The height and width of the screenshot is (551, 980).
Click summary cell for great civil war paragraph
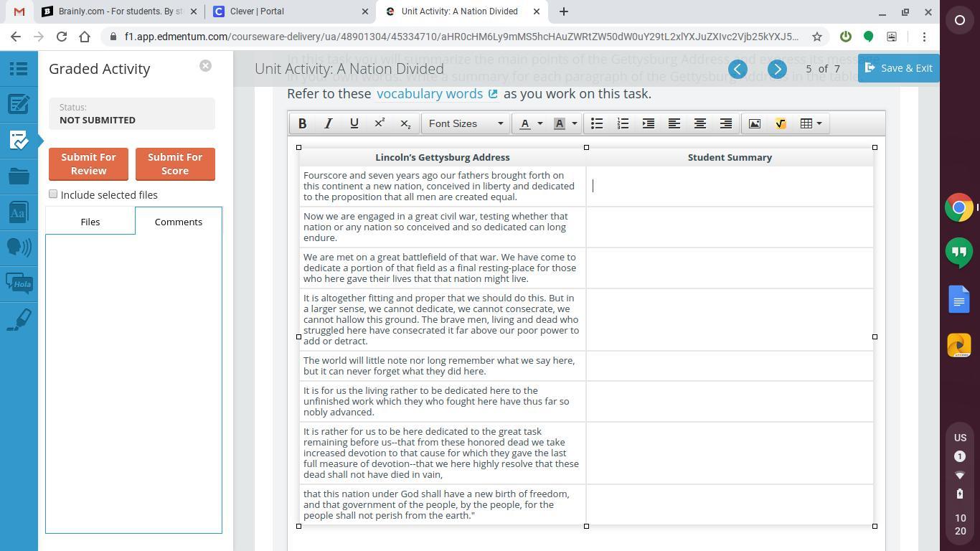(730, 227)
